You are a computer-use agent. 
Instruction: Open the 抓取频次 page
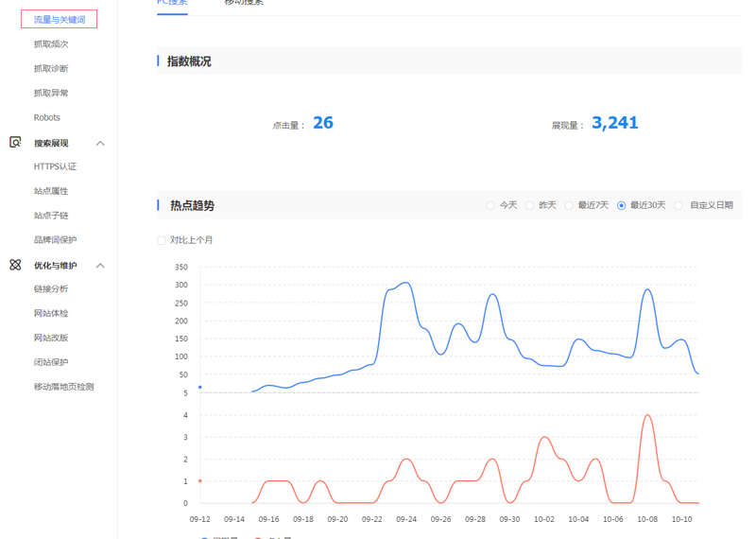[x=51, y=44]
